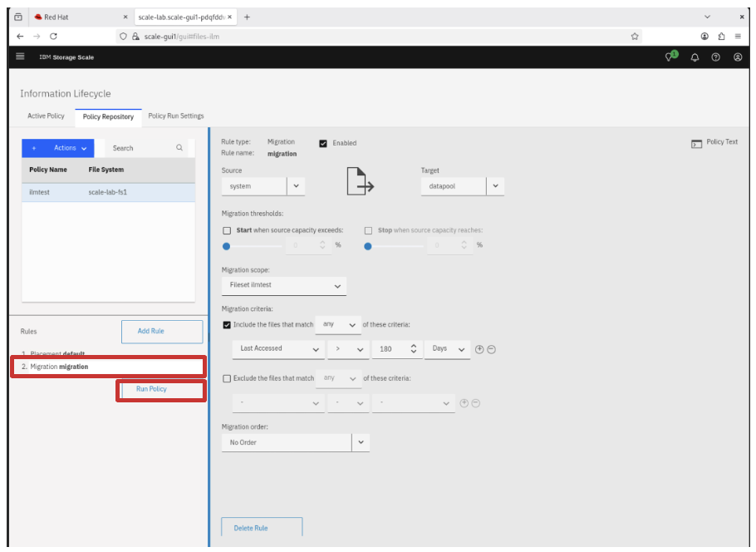Bookmark this page with star icon

point(635,37)
